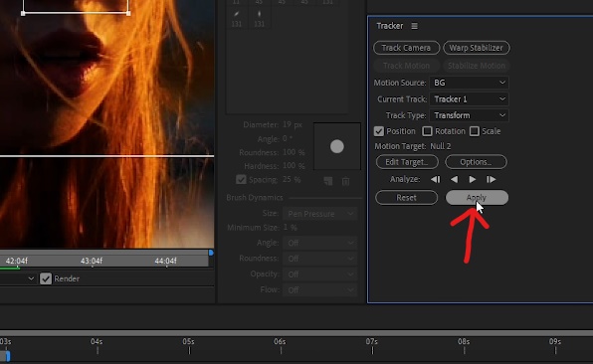The image size is (593, 364).
Task: Open the Tracker panel menu icon
Action: pyautogui.click(x=415, y=26)
